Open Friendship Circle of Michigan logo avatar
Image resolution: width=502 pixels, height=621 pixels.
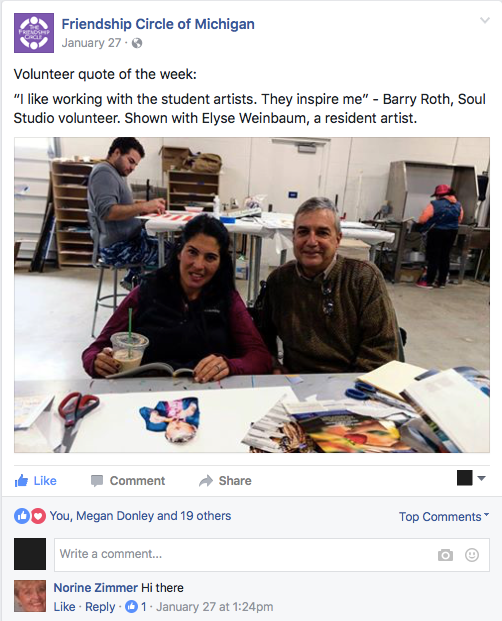pos(34,33)
